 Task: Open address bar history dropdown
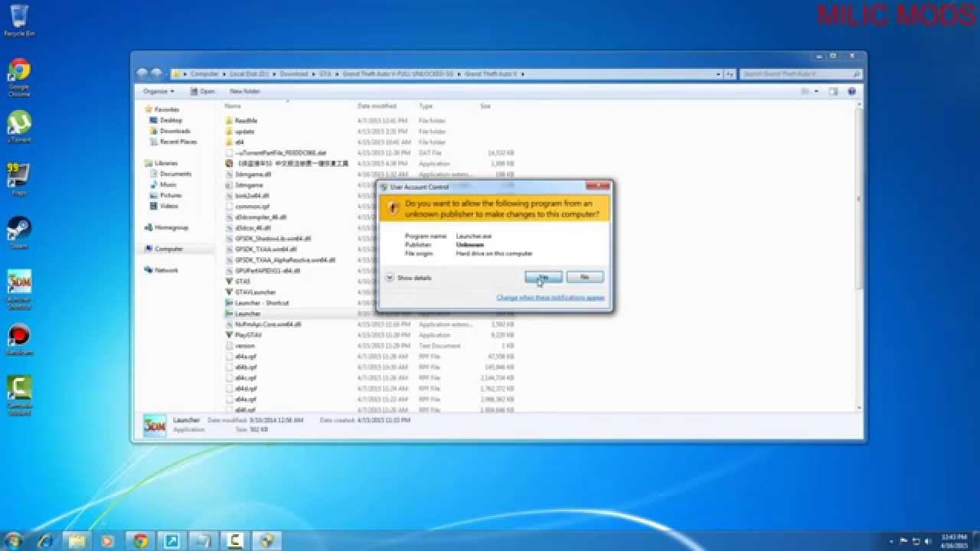(x=719, y=74)
